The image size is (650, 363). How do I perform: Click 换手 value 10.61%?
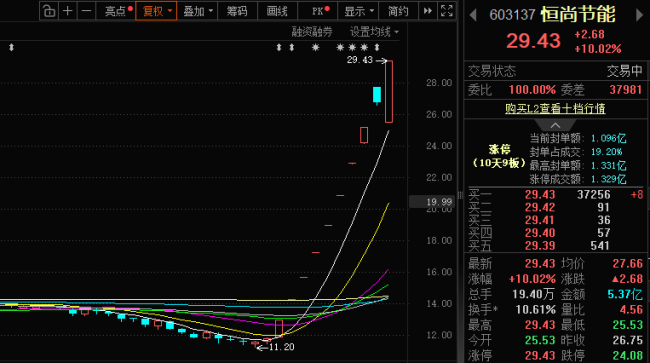535,310
